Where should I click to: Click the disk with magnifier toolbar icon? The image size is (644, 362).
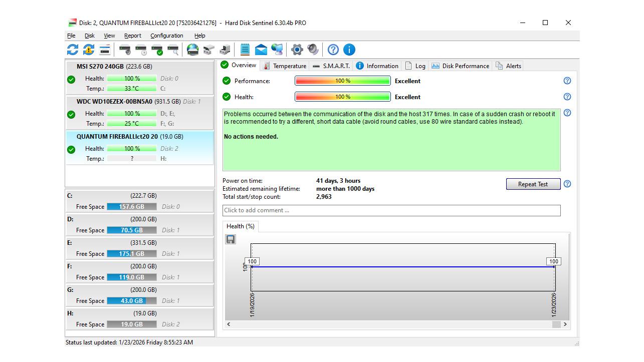pyautogui.click(x=173, y=50)
